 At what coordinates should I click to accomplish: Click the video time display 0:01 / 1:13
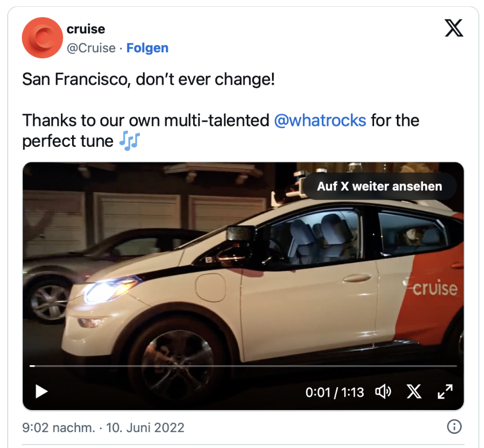click(334, 392)
